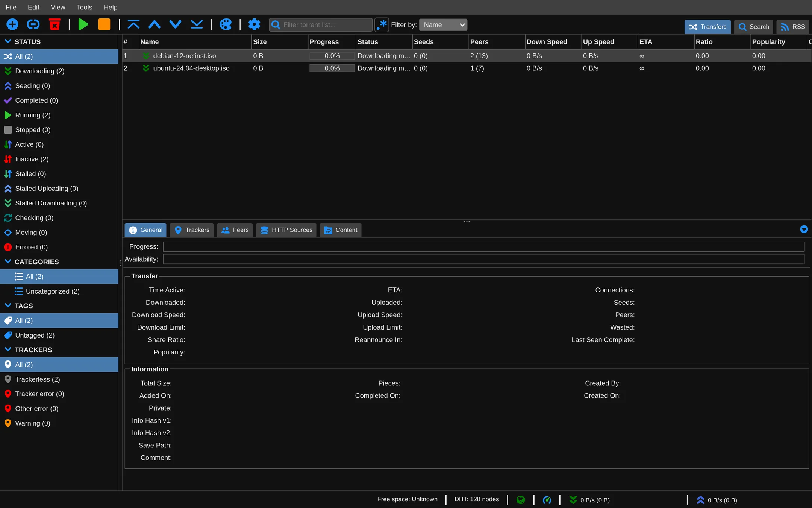
Task: Open the Filter by Name dropdown
Action: [443, 25]
